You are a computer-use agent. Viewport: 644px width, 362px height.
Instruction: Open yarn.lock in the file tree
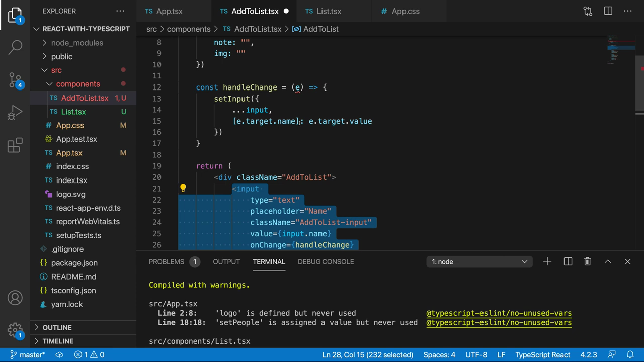83,304
